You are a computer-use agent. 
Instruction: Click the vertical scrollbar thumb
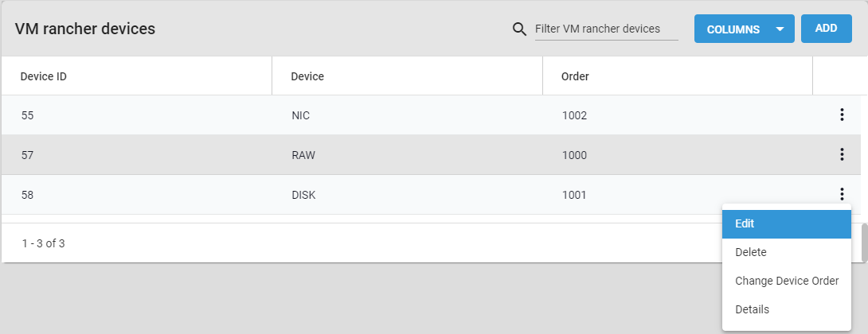point(864,243)
